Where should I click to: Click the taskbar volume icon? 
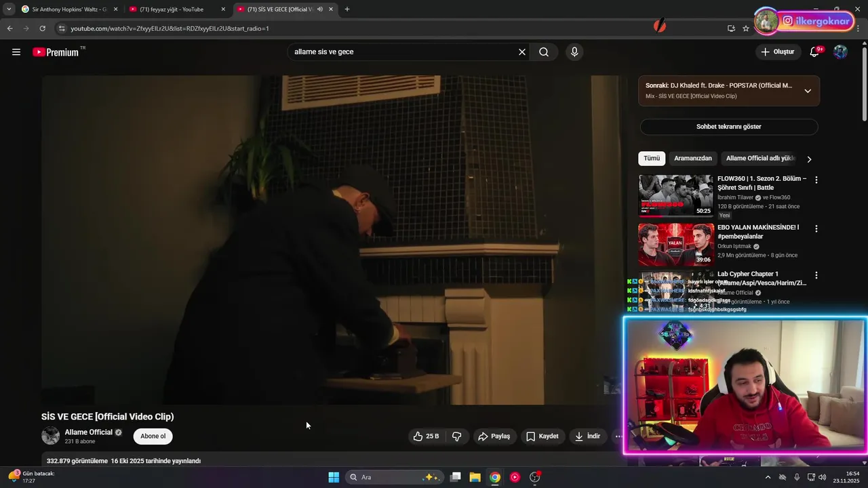(822, 477)
